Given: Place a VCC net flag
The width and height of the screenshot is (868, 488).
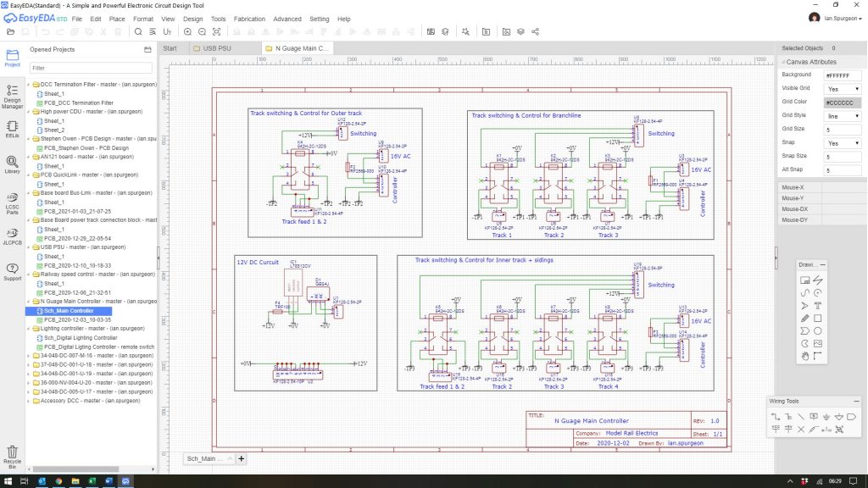Looking at the screenshot, I should point(775,430).
